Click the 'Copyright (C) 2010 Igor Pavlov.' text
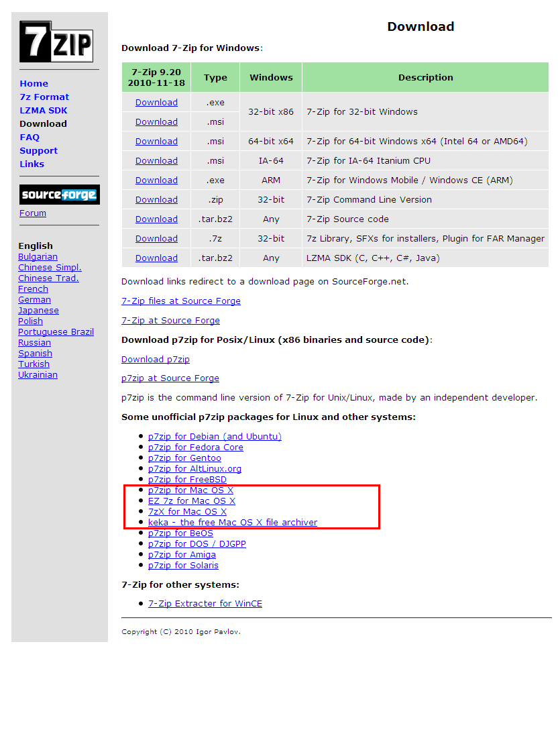Image resolution: width=560 pixels, height=734 pixels. point(181,632)
